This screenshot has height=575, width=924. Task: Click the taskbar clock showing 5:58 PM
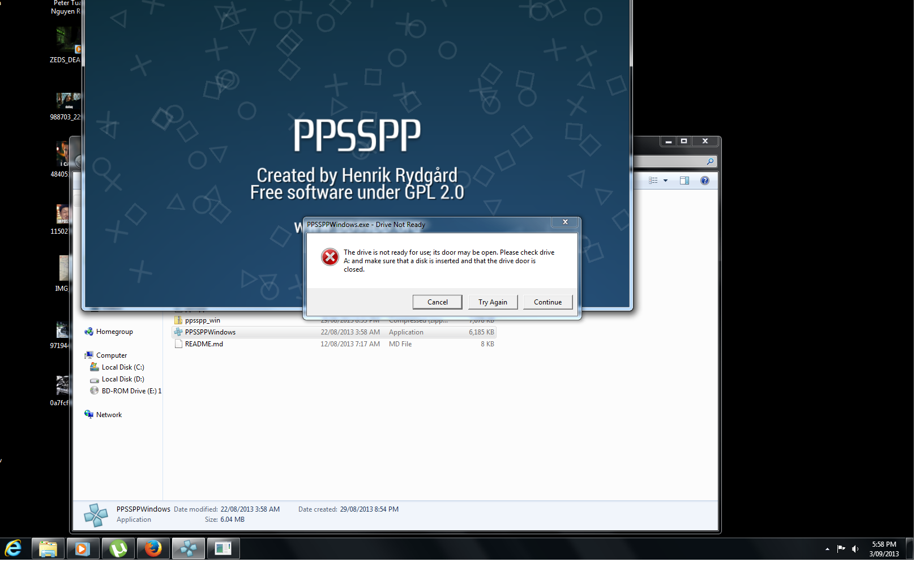[884, 549]
